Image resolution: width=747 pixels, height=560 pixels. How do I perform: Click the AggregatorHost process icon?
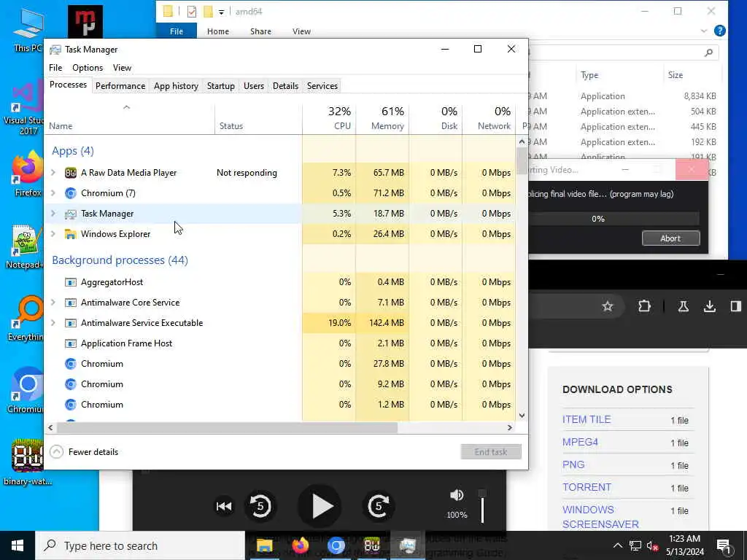pos(71,282)
